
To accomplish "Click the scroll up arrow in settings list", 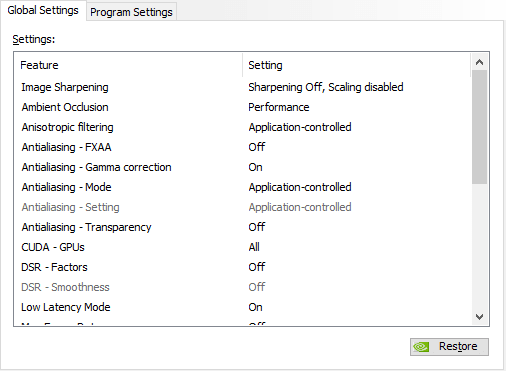I will tap(479, 62).
